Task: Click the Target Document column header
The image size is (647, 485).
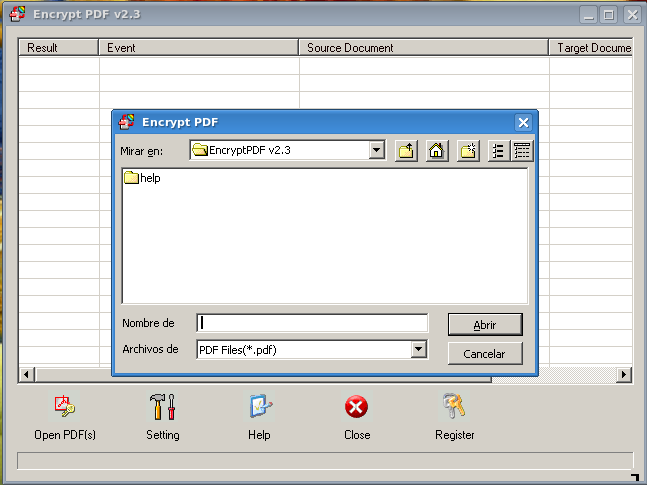Action: pyautogui.click(x=591, y=48)
